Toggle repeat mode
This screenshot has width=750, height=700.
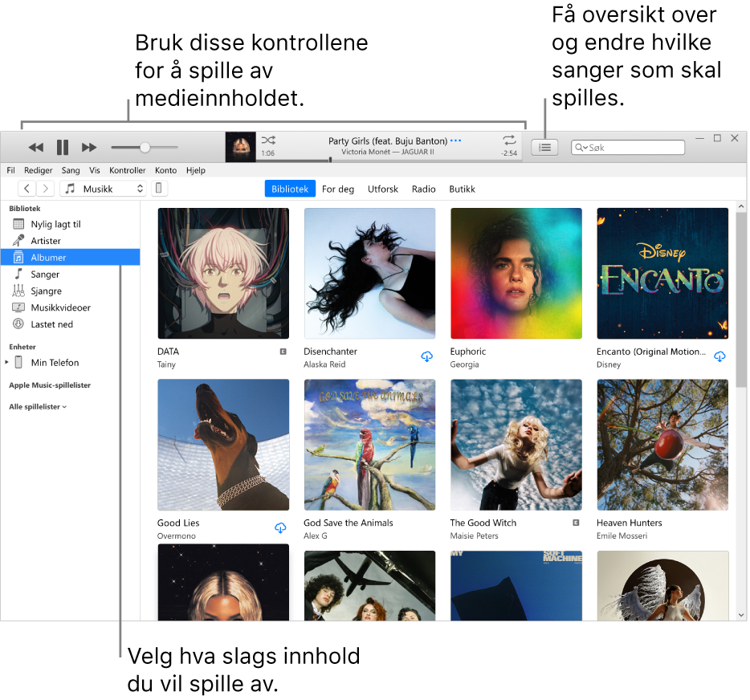[509, 140]
